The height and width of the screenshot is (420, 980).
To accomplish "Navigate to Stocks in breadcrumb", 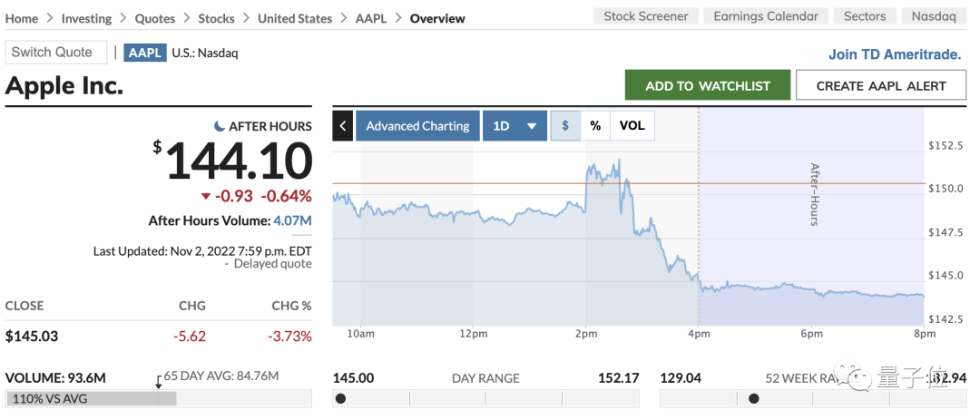I will (216, 18).
